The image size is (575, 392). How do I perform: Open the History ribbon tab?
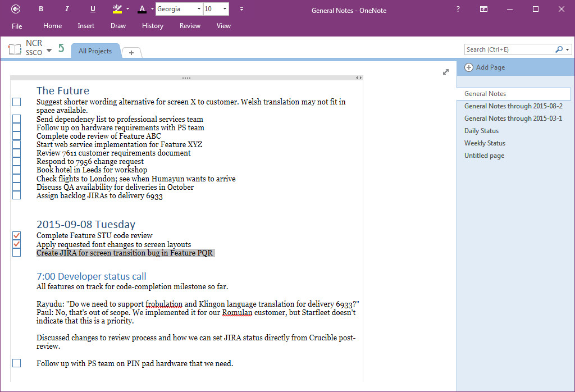pyautogui.click(x=153, y=26)
